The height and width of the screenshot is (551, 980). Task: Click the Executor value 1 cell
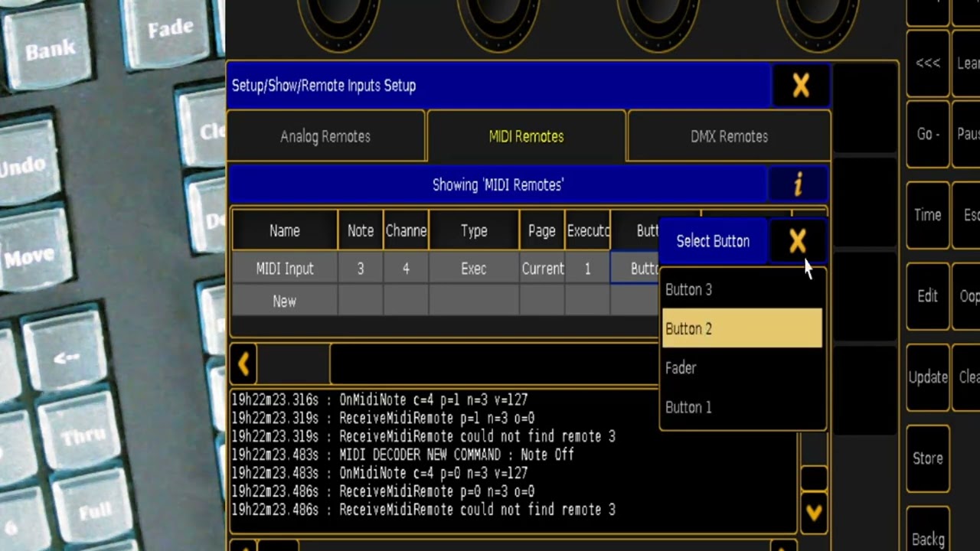coord(587,269)
